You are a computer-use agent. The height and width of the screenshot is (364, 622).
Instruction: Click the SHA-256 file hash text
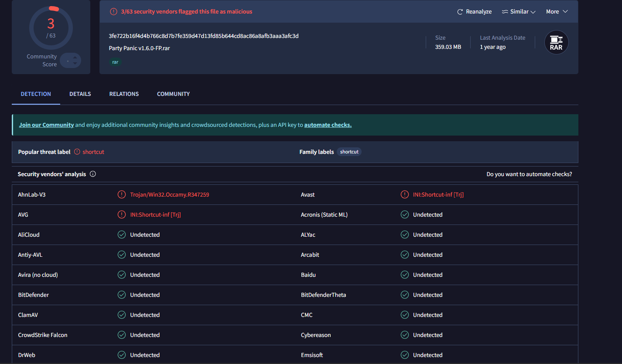coord(204,36)
